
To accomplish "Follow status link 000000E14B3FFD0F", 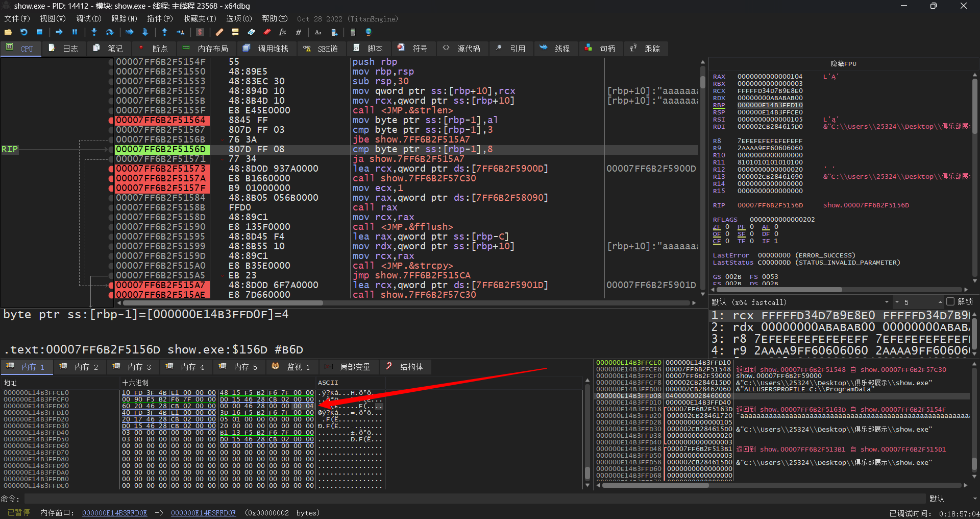I will click(x=203, y=513).
